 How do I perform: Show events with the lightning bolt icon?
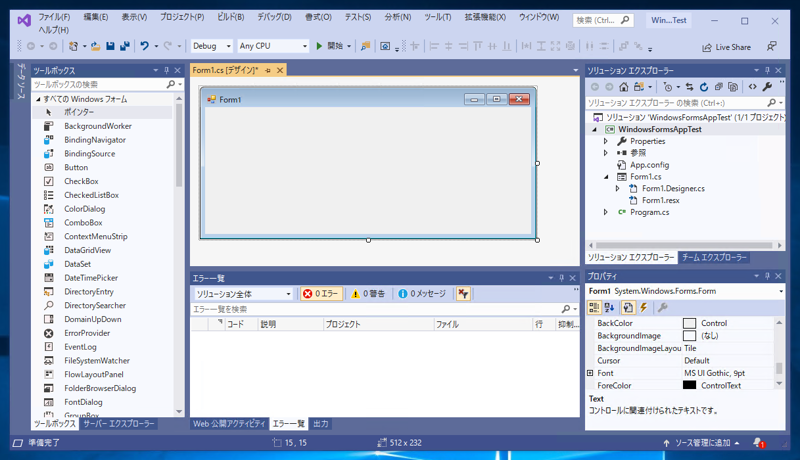click(x=644, y=308)
